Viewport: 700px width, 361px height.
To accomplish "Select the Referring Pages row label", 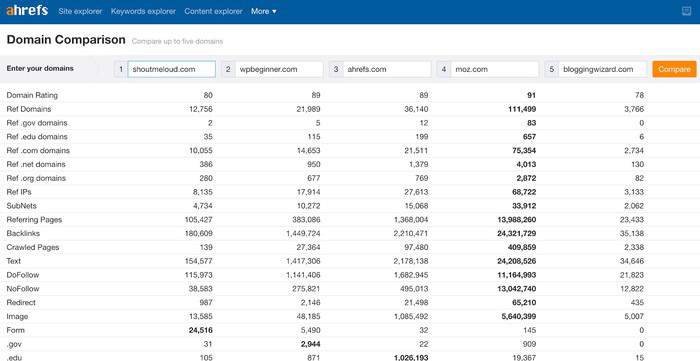I will (34, 220).
